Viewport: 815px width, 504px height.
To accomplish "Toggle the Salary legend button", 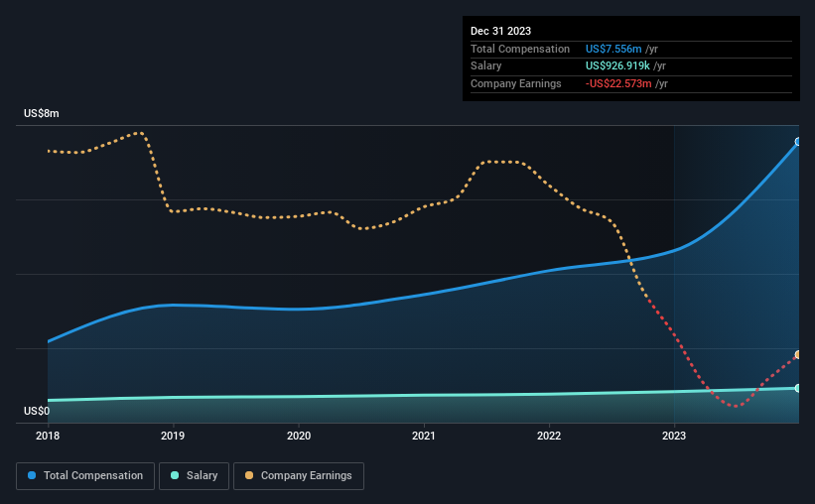I will click(x=194, y=476).
